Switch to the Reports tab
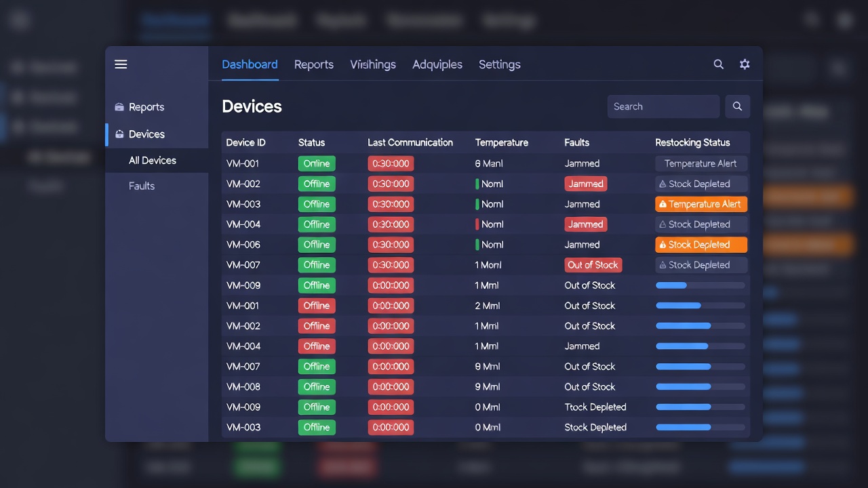868x488 pixels. [x=314, y=64]
